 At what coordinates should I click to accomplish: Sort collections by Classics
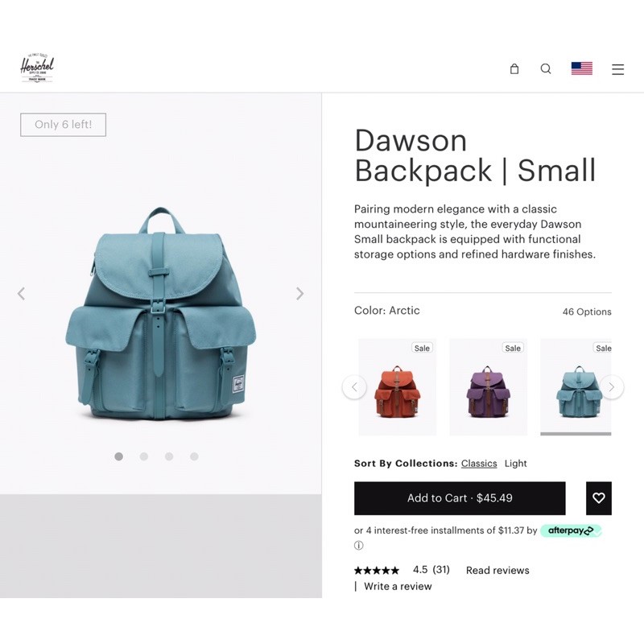479,464
